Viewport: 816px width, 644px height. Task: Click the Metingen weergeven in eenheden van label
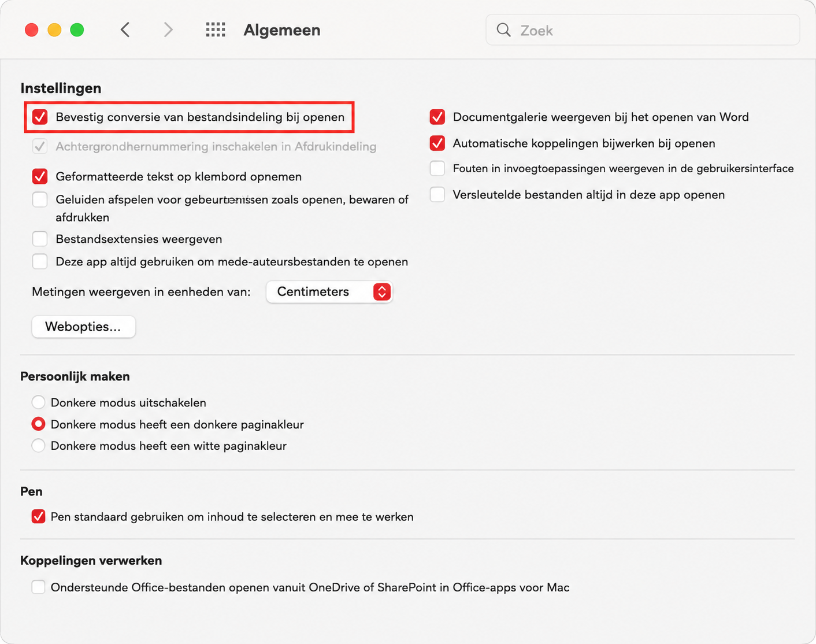tap(142, 292)
